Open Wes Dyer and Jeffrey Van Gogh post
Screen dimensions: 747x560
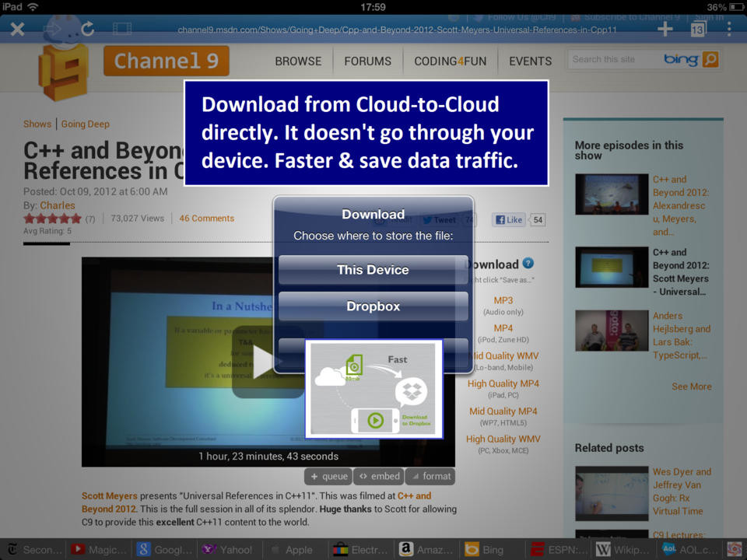click(682, 491)
